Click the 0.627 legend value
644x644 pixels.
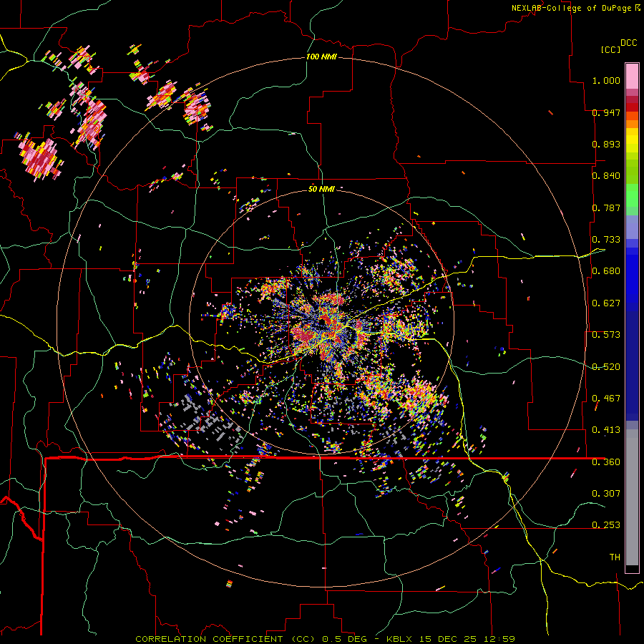click(606, 303)
